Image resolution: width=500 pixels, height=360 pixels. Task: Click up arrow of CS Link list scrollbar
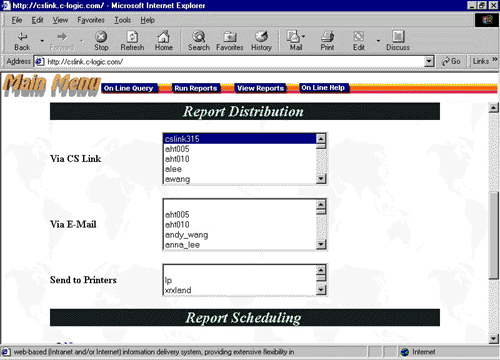point(321,138)
